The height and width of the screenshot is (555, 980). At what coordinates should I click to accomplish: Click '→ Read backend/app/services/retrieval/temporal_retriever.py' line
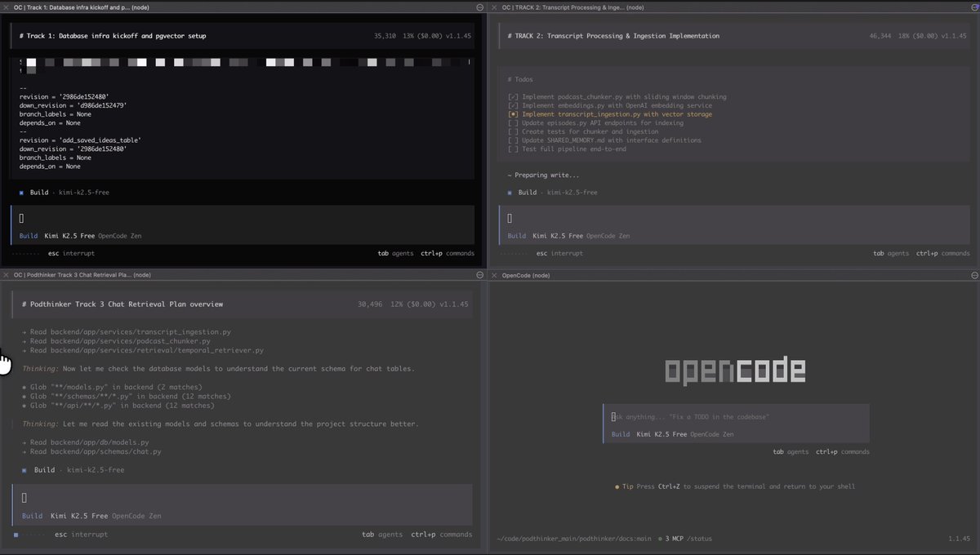tap(143, 350)
